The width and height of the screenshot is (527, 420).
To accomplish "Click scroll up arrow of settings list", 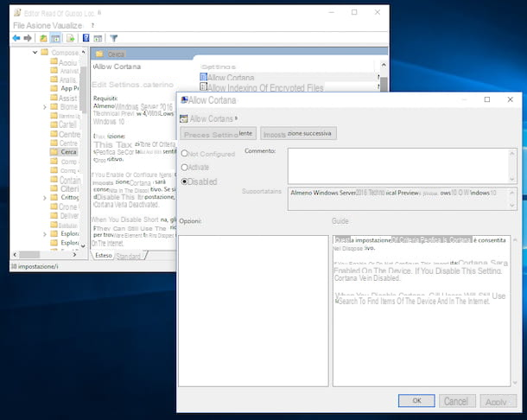I will [384, 65].
